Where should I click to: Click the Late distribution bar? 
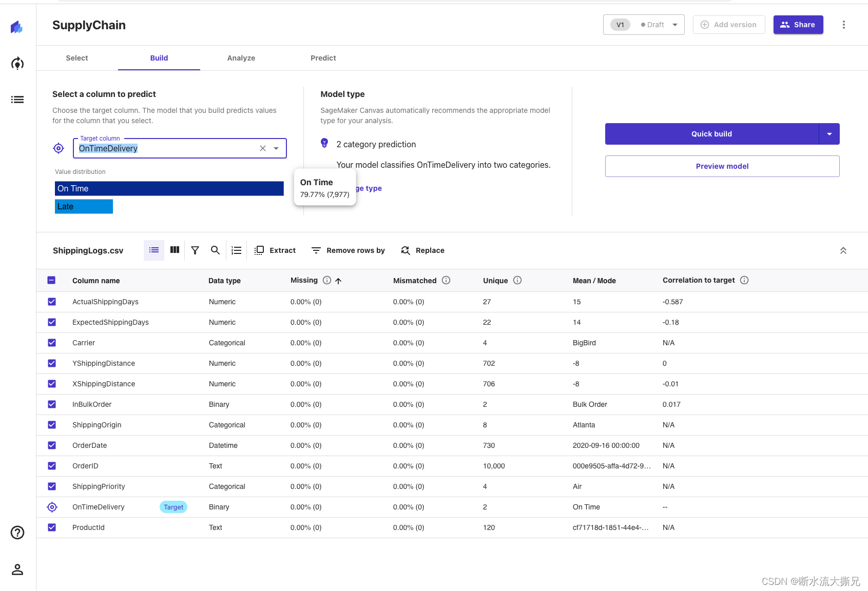pos(84,206)
